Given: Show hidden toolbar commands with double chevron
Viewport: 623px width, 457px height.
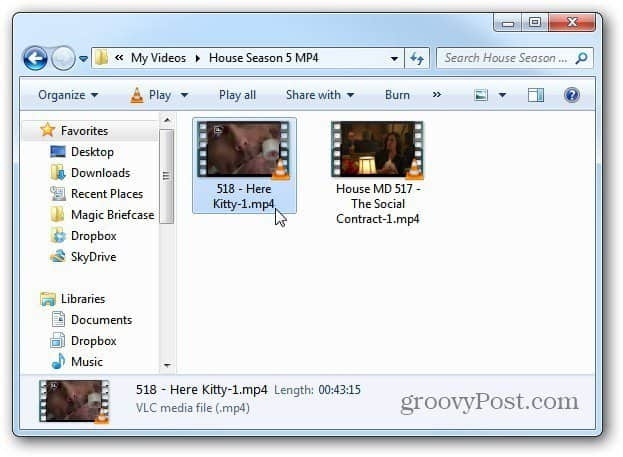Looking at the screenshot, I should (436, 95).
